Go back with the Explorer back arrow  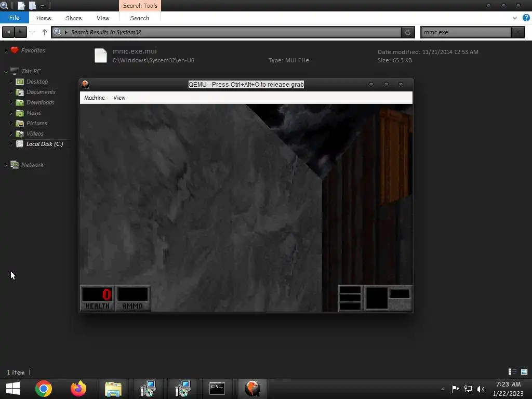8,32
